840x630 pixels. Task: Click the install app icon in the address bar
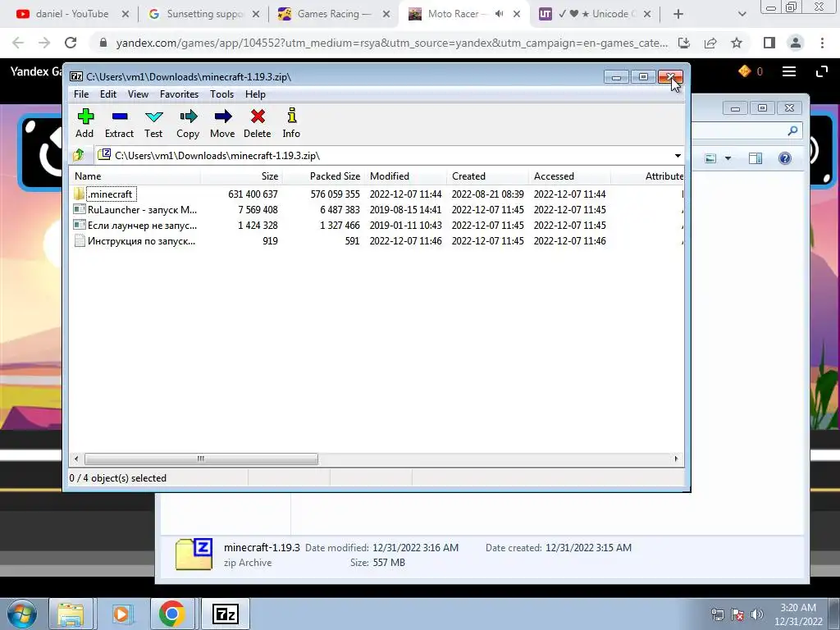pos(684,43)
